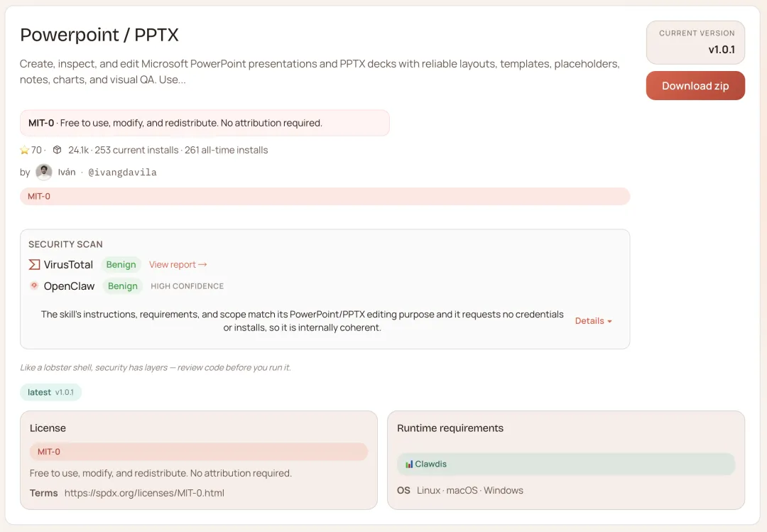Click the Clawdis runtime requirement pill

click(x=566, y=464)
